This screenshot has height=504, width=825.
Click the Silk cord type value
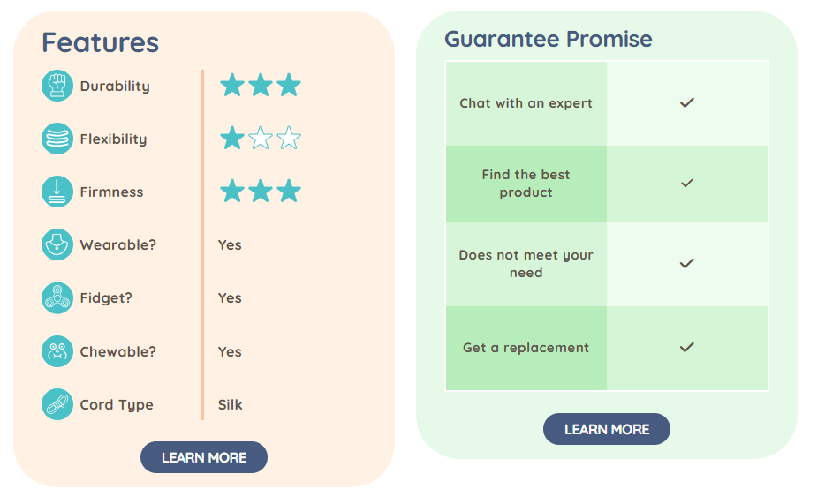[x=230, y=404]
